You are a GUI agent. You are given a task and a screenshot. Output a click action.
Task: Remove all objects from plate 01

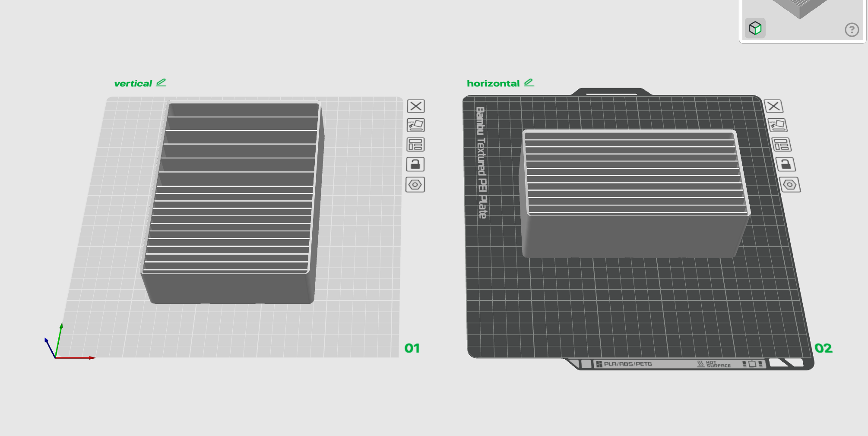click(x=416, y=106)
